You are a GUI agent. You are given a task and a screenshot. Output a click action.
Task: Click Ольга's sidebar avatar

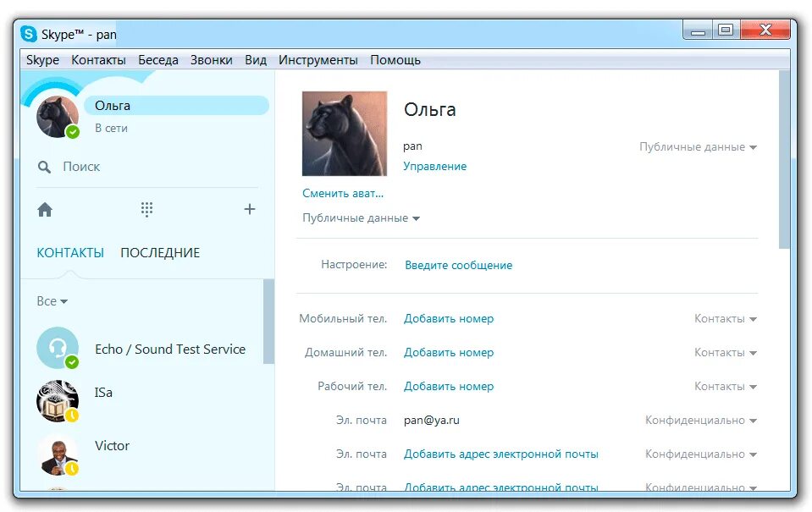(58, 117)
